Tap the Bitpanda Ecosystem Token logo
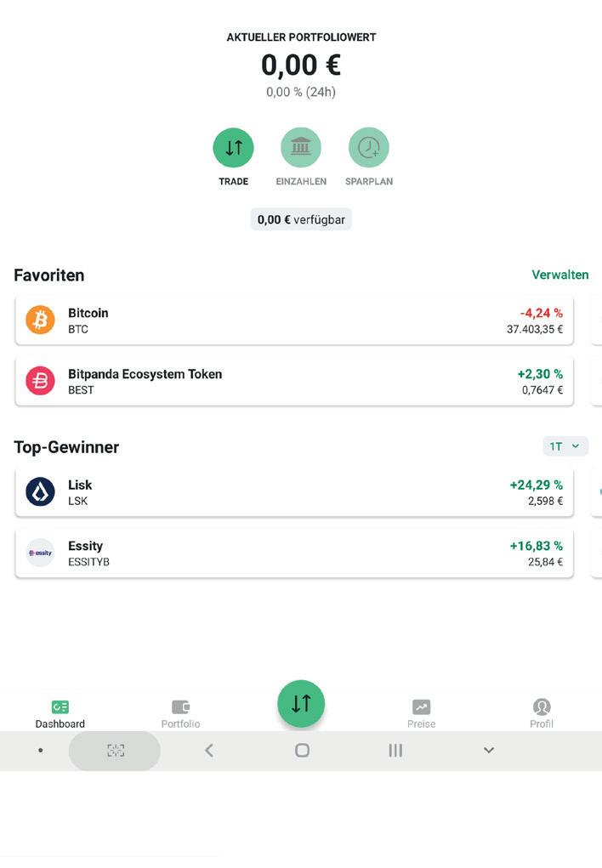Viewport: 602px width, 868px height. click(x=40, y=381)
